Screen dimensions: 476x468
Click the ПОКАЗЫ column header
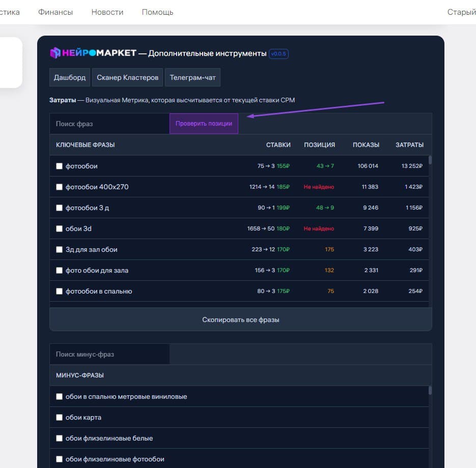coord(366,145)
